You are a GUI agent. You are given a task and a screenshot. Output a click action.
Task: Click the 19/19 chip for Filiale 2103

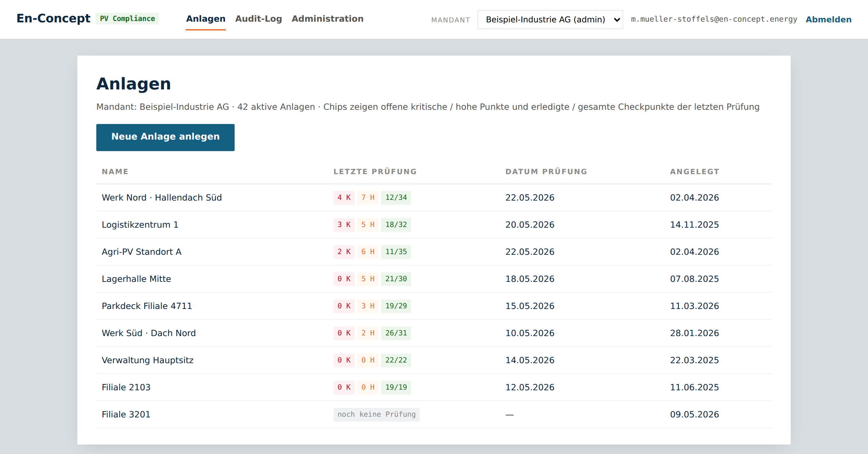pyautogui.click(x=396, y=387)
